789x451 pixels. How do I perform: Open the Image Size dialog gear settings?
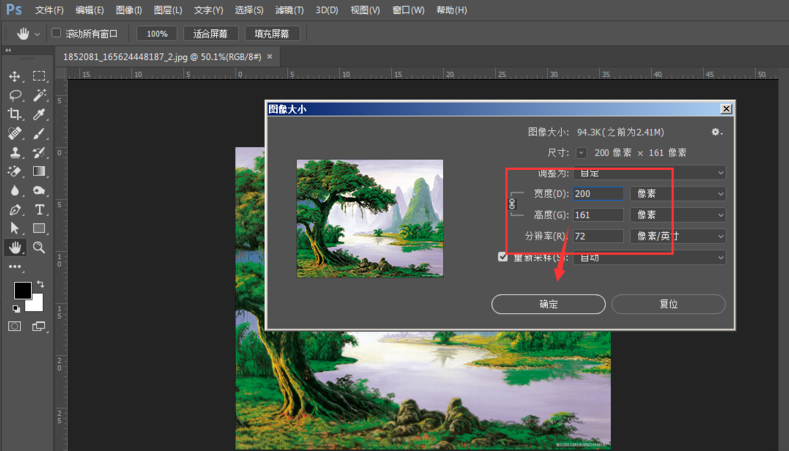click(717, 132)
